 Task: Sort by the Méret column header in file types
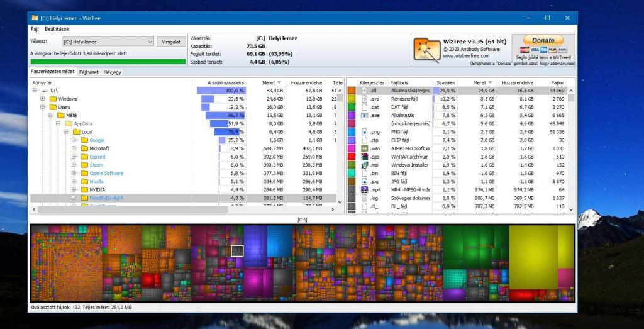coord(481,82)
